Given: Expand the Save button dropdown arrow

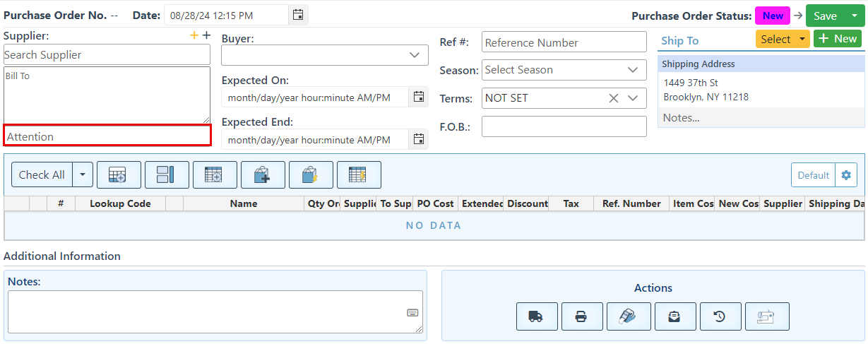Looking at the screenshot, I should coord(854,16).
